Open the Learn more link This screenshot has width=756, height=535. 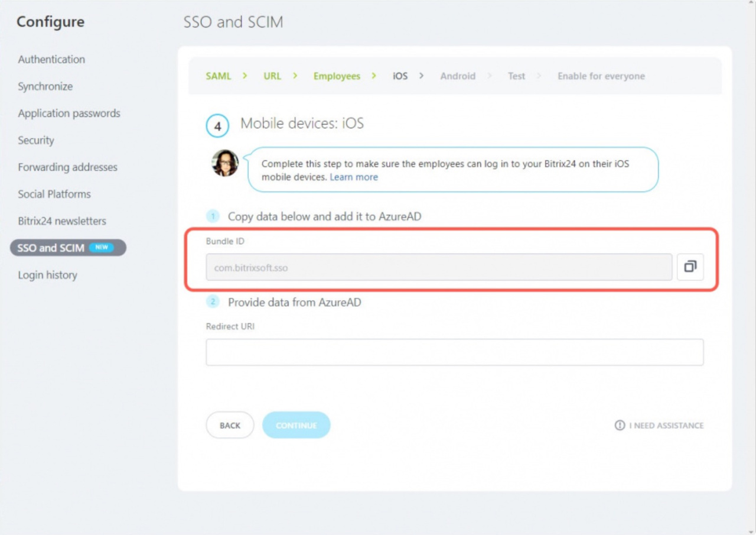(354, 177)
